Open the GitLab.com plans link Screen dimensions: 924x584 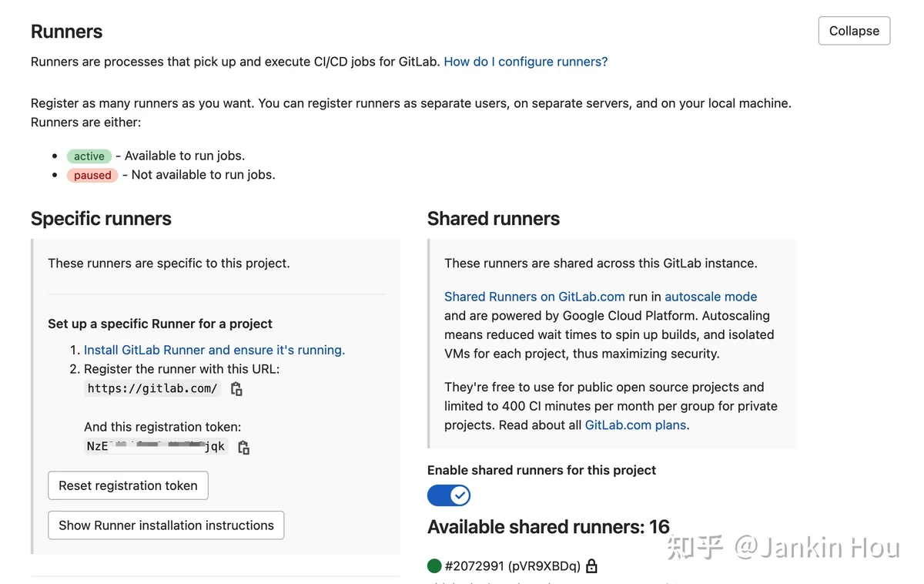[x=635, y=425]
